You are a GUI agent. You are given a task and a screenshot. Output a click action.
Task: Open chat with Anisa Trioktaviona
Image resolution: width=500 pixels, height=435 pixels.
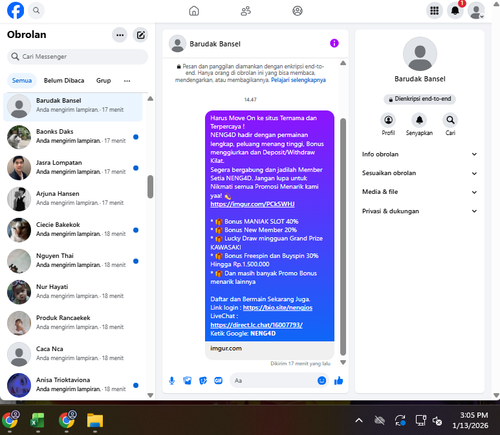tap(73, 384)
